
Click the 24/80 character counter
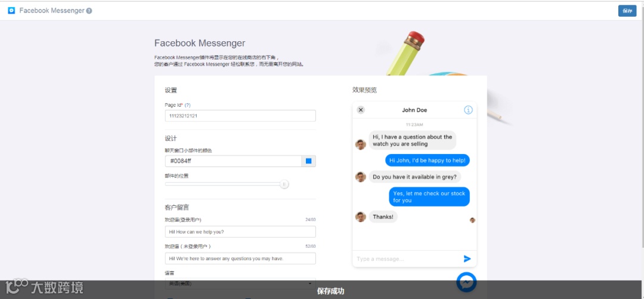[311, 220]
